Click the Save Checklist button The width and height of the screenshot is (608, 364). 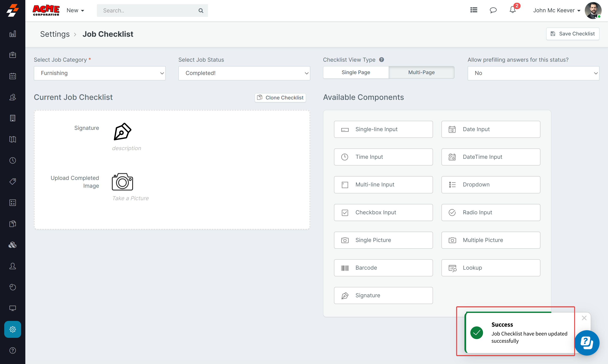pos(573,34)
